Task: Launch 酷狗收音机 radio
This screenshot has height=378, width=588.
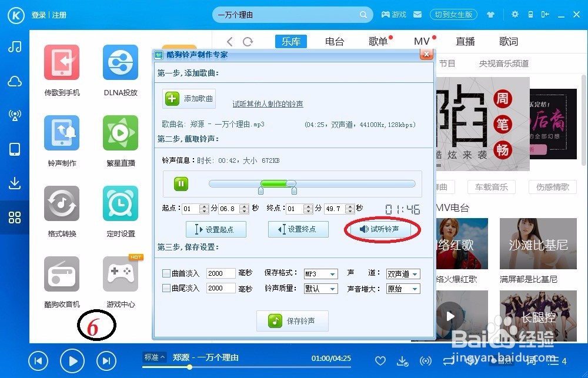Action: point(62,274)
